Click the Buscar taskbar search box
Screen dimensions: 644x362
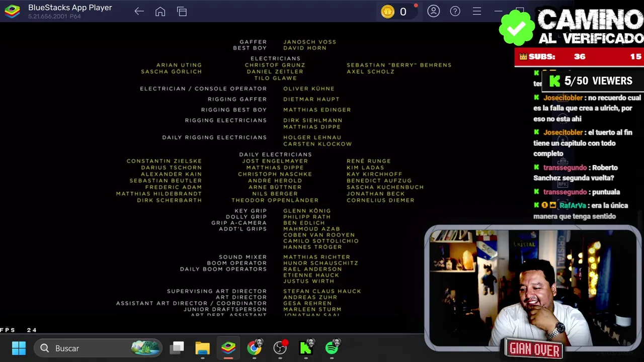99,348
